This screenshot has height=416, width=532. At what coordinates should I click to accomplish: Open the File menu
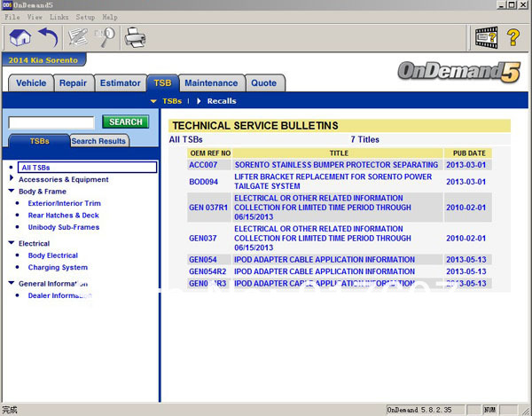coord(12,17)
